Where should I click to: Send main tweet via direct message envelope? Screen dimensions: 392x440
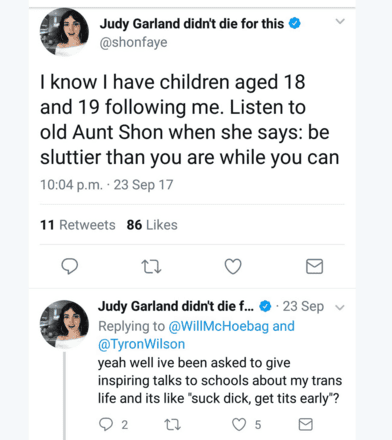314,266
